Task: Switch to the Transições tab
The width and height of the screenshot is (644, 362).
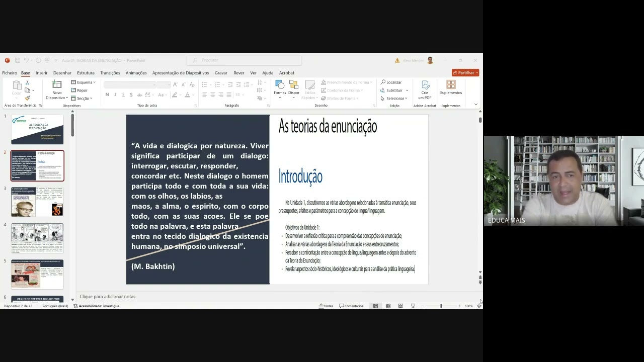Action: [110, 73]
